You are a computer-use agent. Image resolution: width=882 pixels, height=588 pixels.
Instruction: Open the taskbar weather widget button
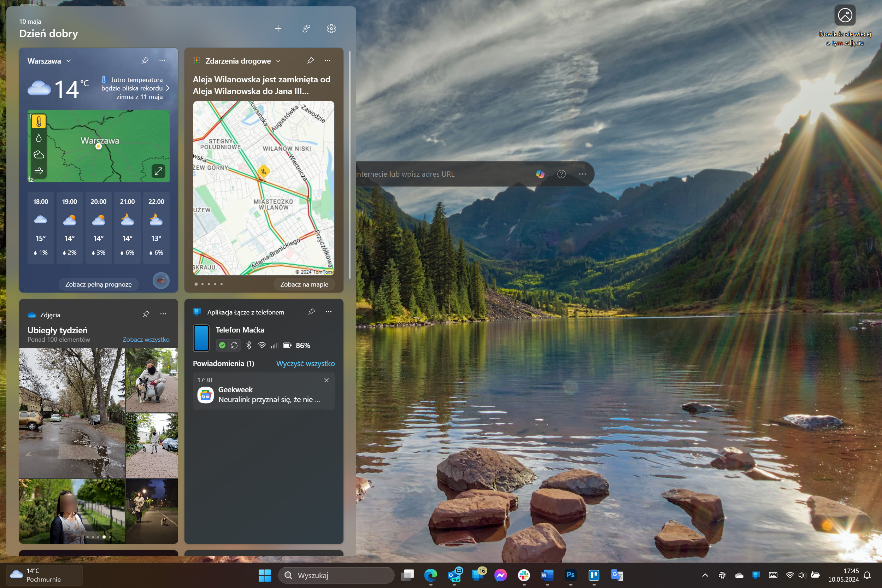[x=44, y=575]
